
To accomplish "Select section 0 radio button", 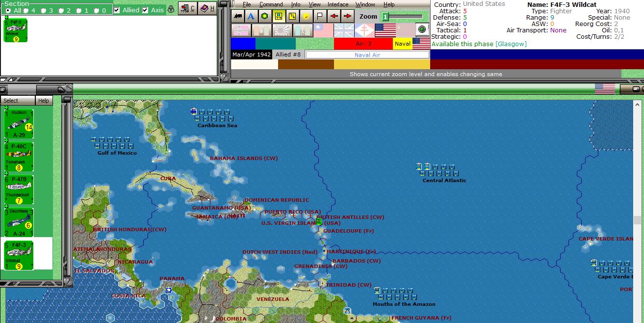I will click(x=97, y=10).
